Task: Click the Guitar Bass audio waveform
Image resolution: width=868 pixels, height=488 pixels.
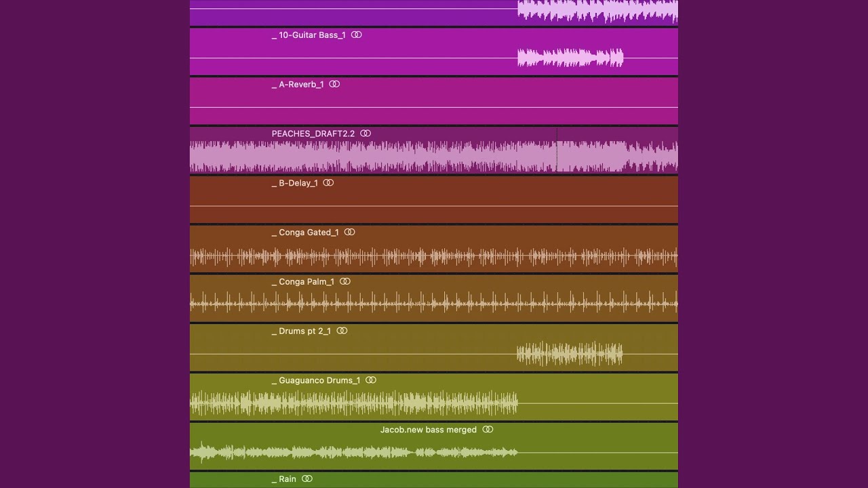Action: coord(570,58)
